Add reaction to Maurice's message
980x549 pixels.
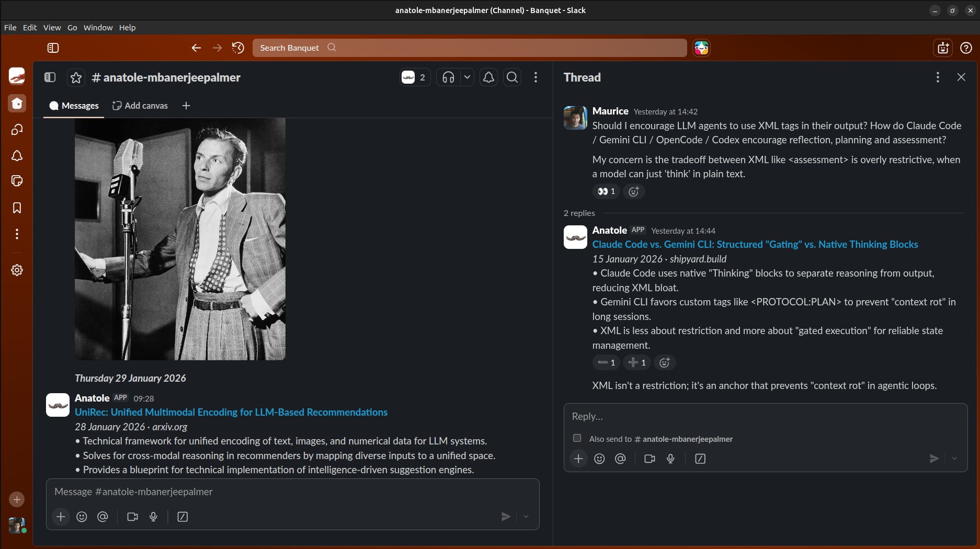pyautogui.click(x=634, y=191)
